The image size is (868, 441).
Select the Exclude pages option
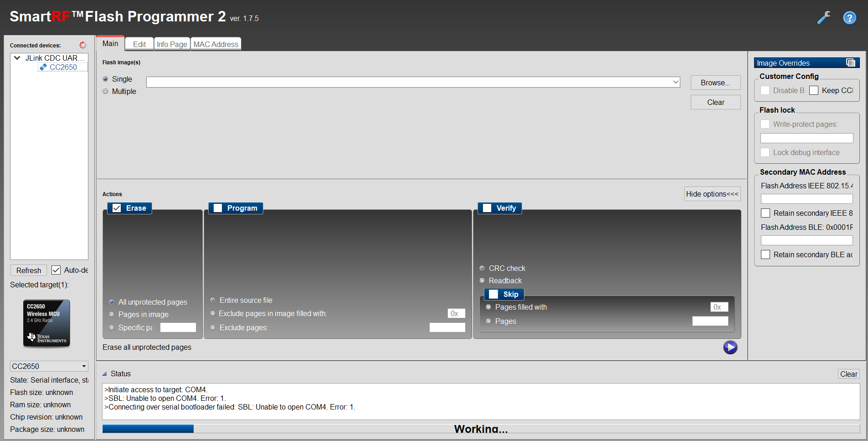(x=213, y=327)
